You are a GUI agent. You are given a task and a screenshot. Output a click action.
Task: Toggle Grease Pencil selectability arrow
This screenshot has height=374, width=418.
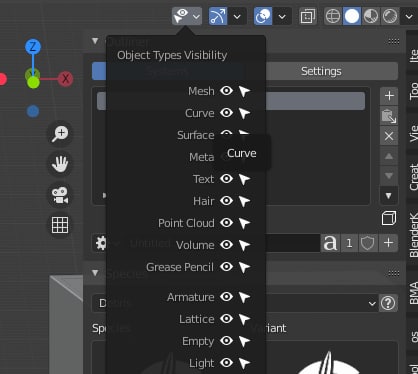(x=244, y=267)
